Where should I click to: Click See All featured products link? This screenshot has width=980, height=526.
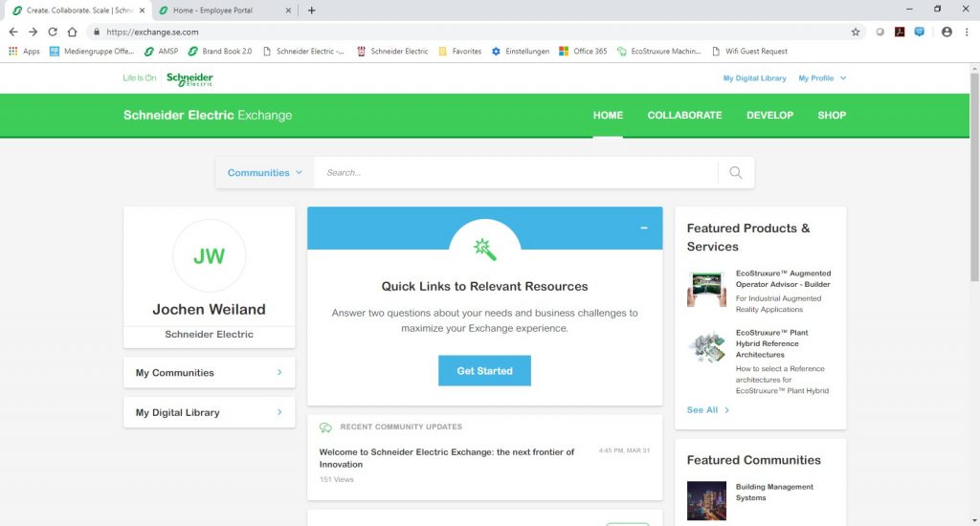[708, 410]
